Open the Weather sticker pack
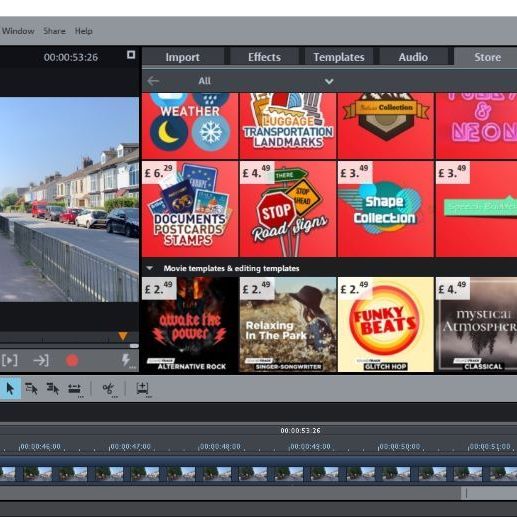This screenshot has width=517, height=517. 190,126
